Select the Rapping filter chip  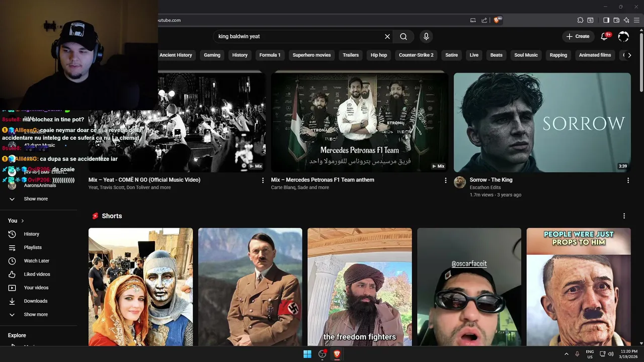tap(558, 55)
